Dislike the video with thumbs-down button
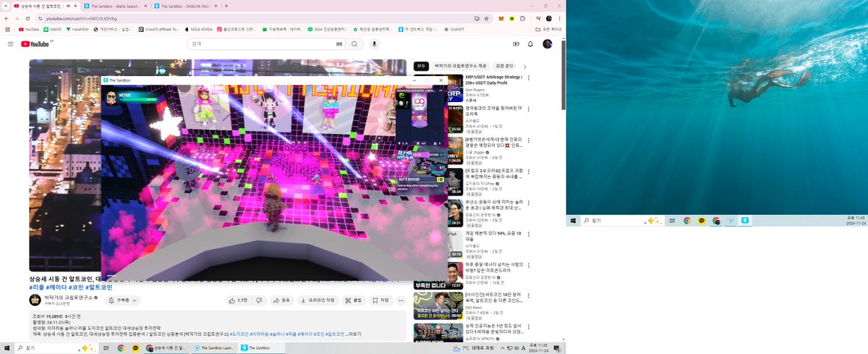This screenshot has width=868, height=354. pyautogui.click(x=258, y=300)
